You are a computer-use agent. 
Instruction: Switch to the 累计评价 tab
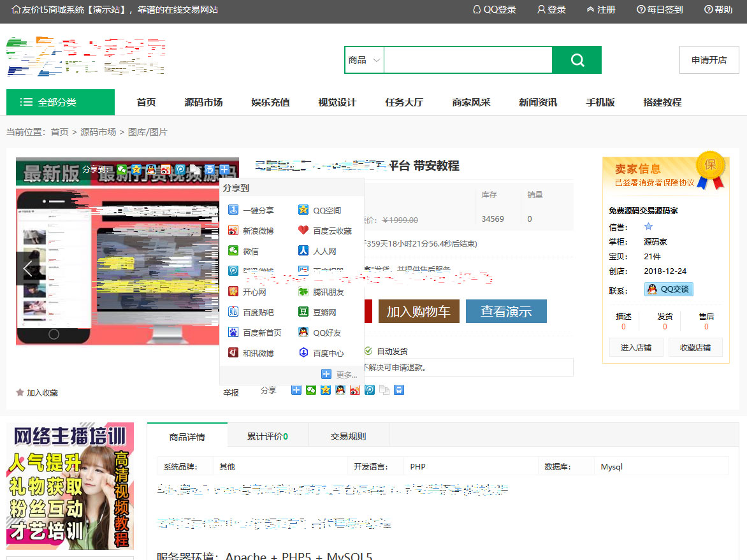(x=267, y=436)
